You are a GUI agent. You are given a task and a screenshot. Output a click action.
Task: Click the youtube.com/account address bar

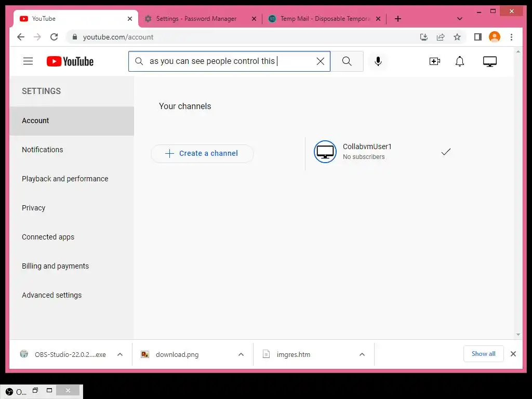click(x=118, y=37)
